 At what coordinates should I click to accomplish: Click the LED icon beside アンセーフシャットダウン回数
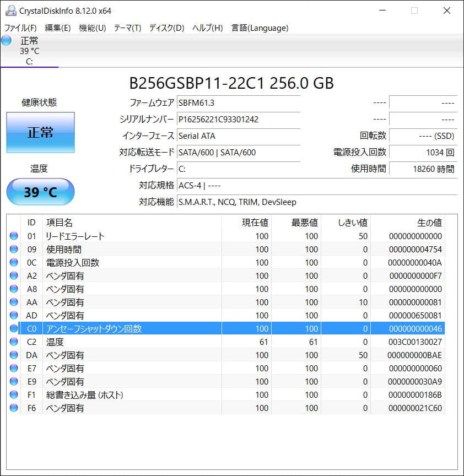pyautogui.click(x=13, y=328)
